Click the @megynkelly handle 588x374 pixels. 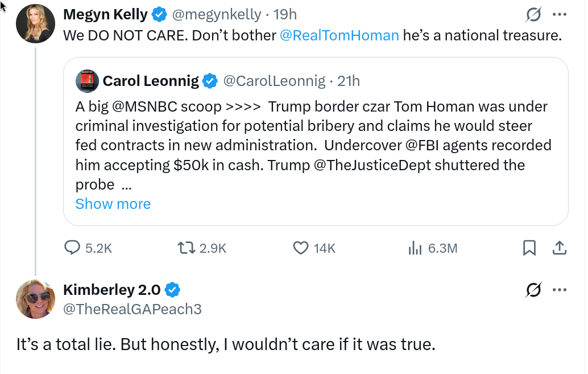click(x=214, y=14)
